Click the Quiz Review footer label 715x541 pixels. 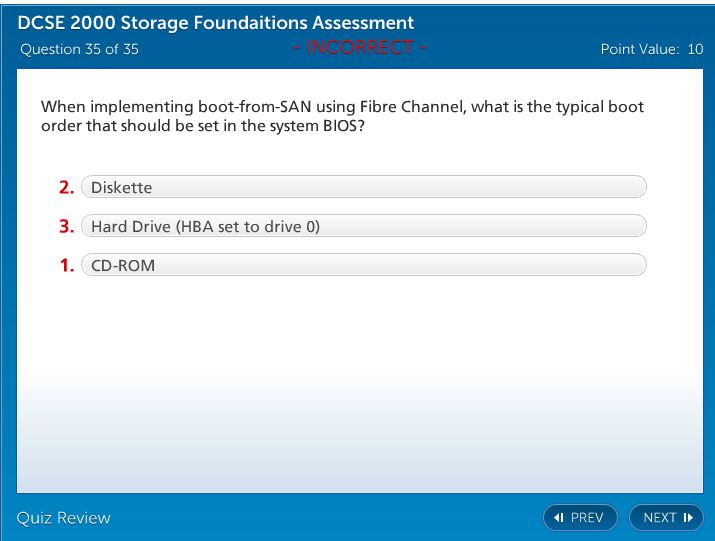click(64, 518)
